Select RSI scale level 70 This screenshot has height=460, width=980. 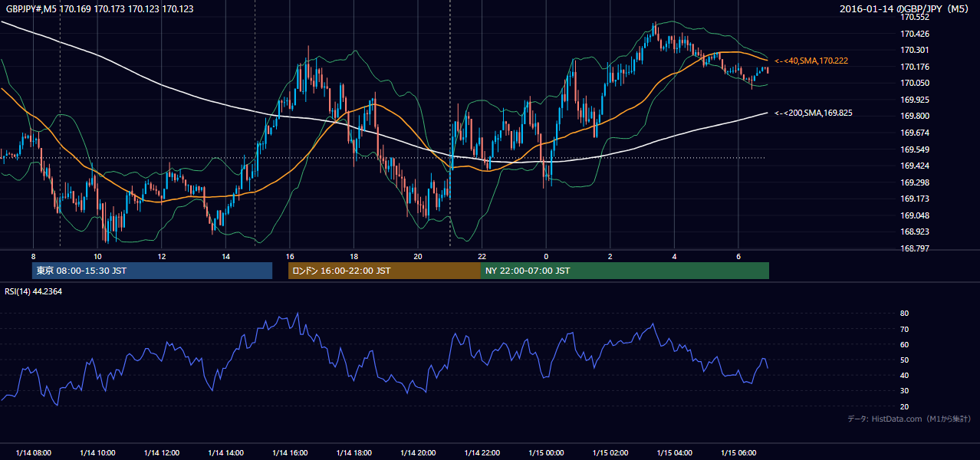pos(905,329)
